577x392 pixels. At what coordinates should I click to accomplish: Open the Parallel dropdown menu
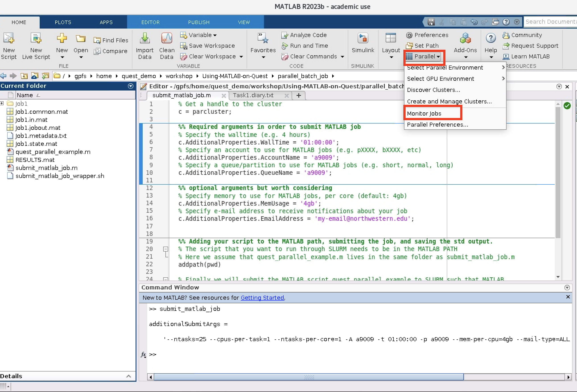[423, 57]
